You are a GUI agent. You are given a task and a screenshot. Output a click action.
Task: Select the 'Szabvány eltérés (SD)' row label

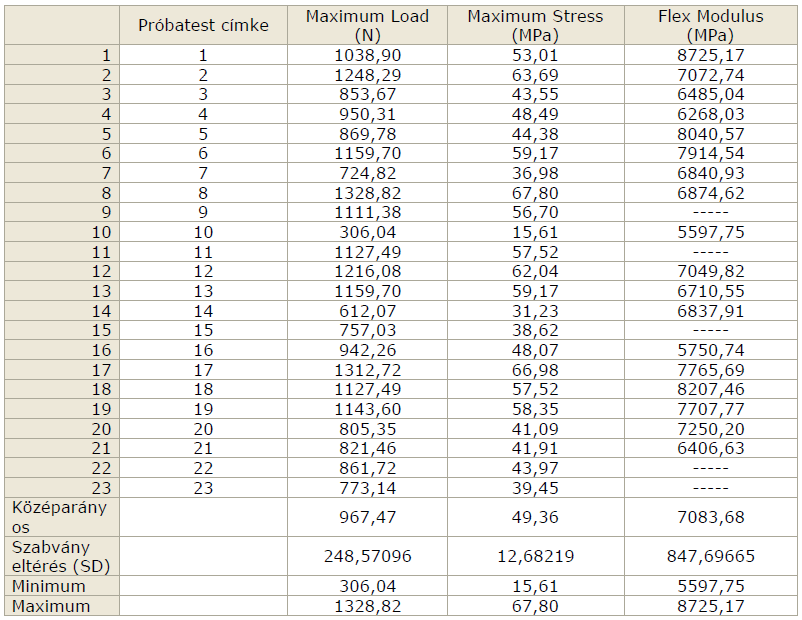coord(61,557)
